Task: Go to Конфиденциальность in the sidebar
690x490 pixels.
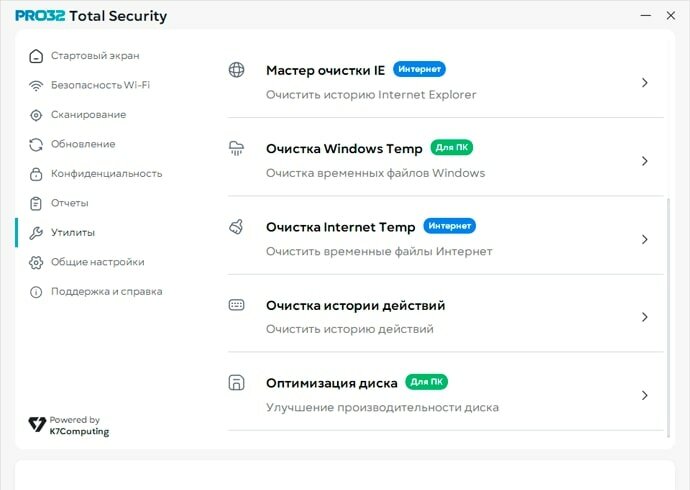Action: 106,174
